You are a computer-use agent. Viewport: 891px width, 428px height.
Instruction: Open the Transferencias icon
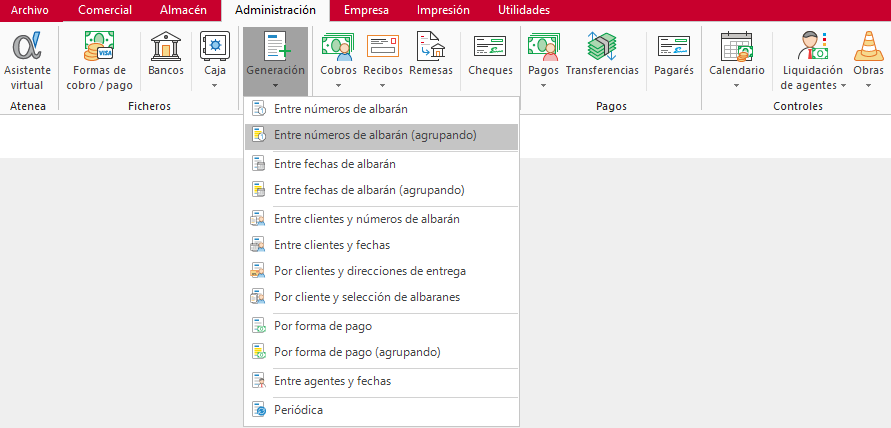pyautogui.click(x=602, y=47)
